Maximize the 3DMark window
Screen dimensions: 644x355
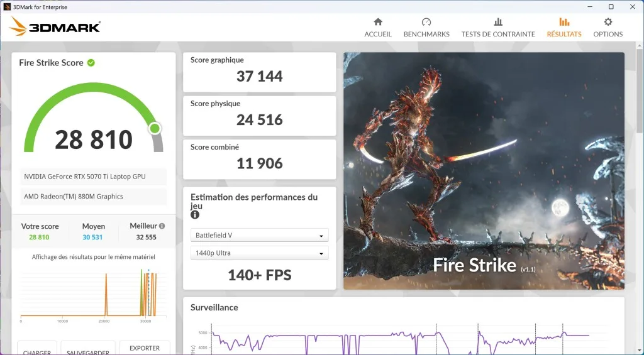(x=611, y=7)
